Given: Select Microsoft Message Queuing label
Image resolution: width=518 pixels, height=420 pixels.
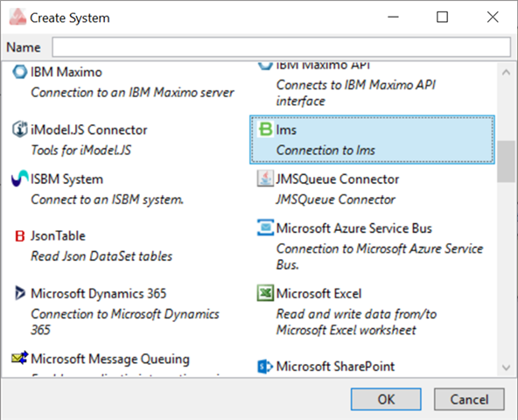Looking at the screenshot, I should click(x=110, y=359).
